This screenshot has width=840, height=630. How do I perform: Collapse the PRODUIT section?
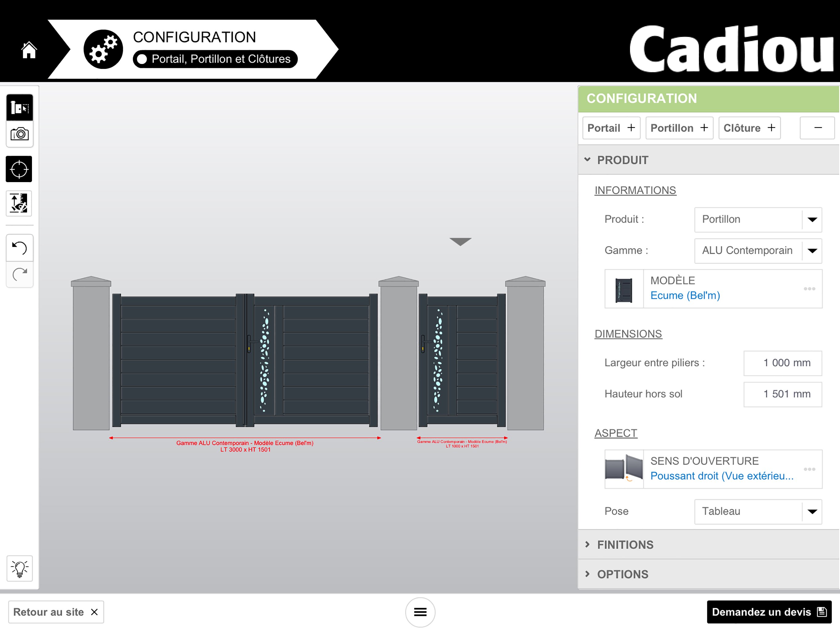[x=623, y=160]
